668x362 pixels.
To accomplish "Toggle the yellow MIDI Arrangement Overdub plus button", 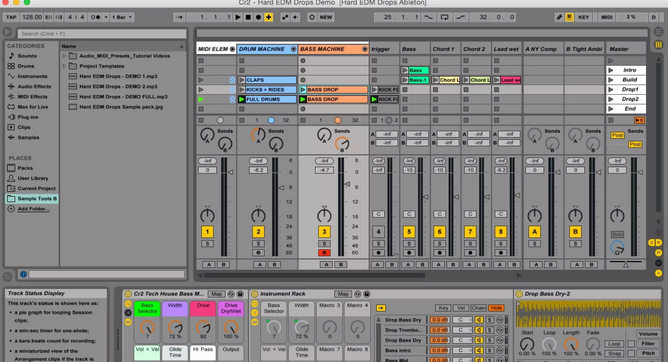I will pos(268,17).
